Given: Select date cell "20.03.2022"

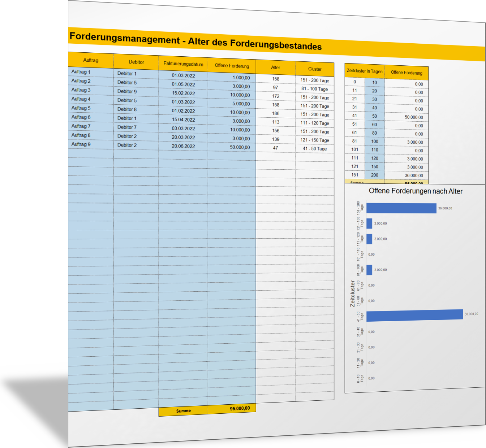Looking at the screenshot, I should coord(183,137).
